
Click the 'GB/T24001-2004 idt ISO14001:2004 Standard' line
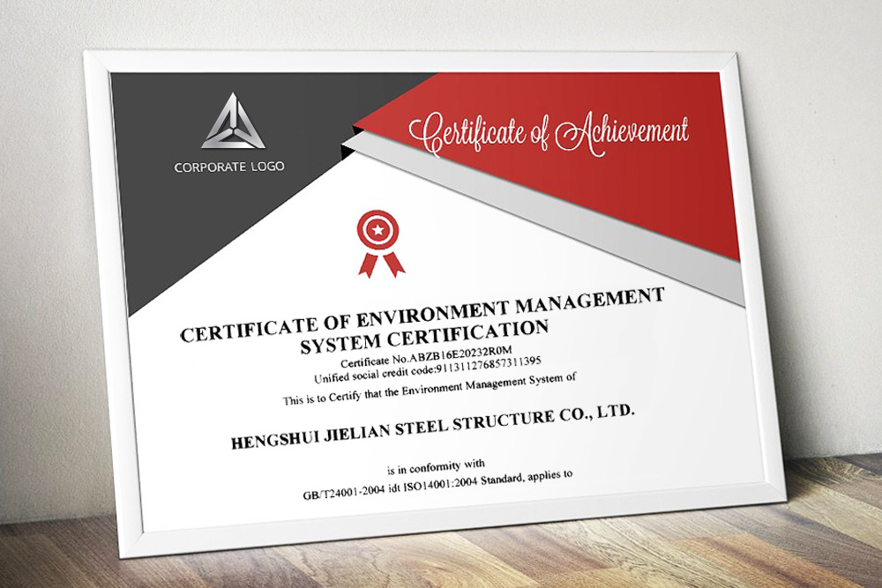[x=437, y=485]
